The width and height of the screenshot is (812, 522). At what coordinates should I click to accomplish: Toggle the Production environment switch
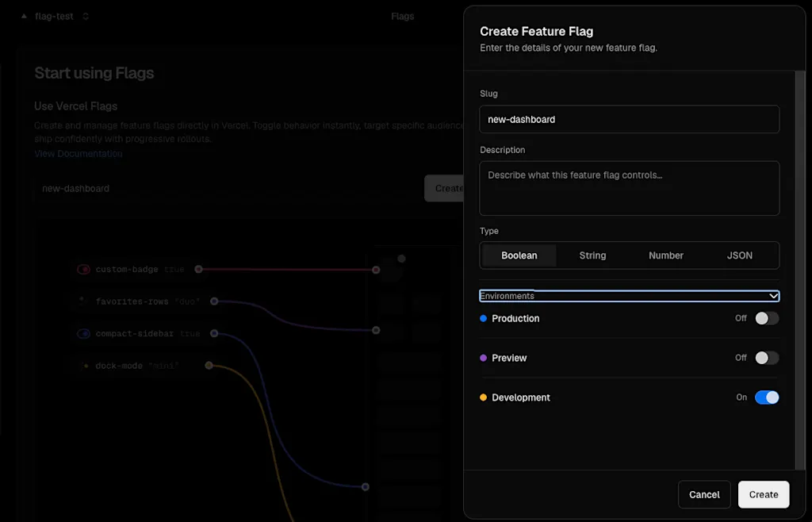(767, 318)
